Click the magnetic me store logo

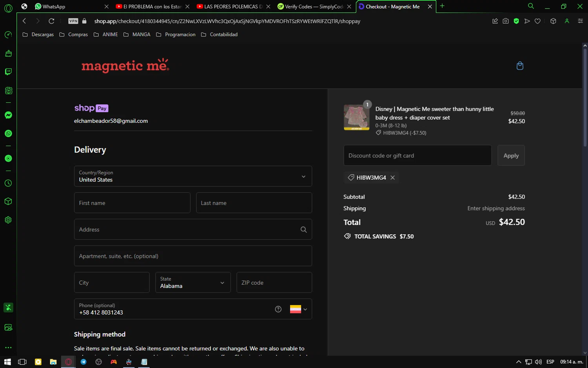[125, 66]
